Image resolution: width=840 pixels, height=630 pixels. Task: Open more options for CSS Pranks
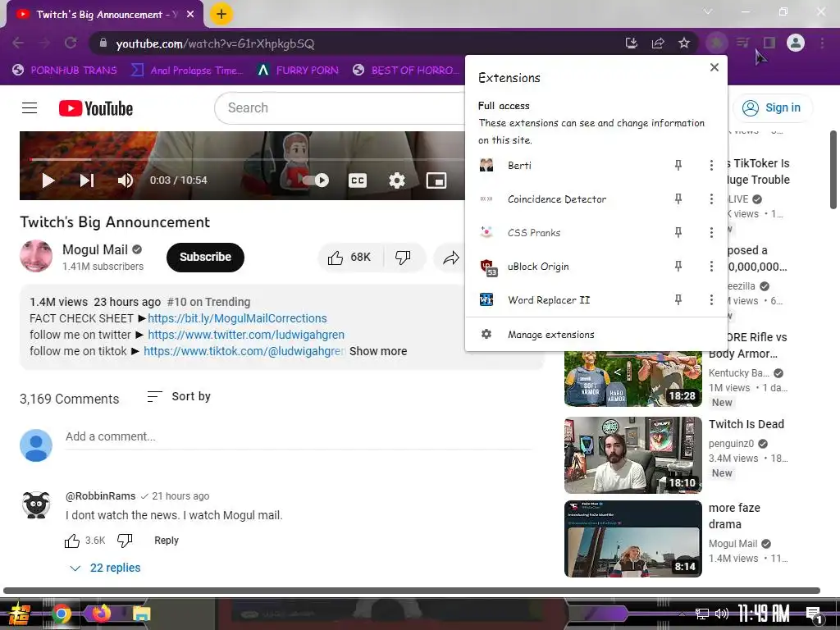(x=711, y=232)
